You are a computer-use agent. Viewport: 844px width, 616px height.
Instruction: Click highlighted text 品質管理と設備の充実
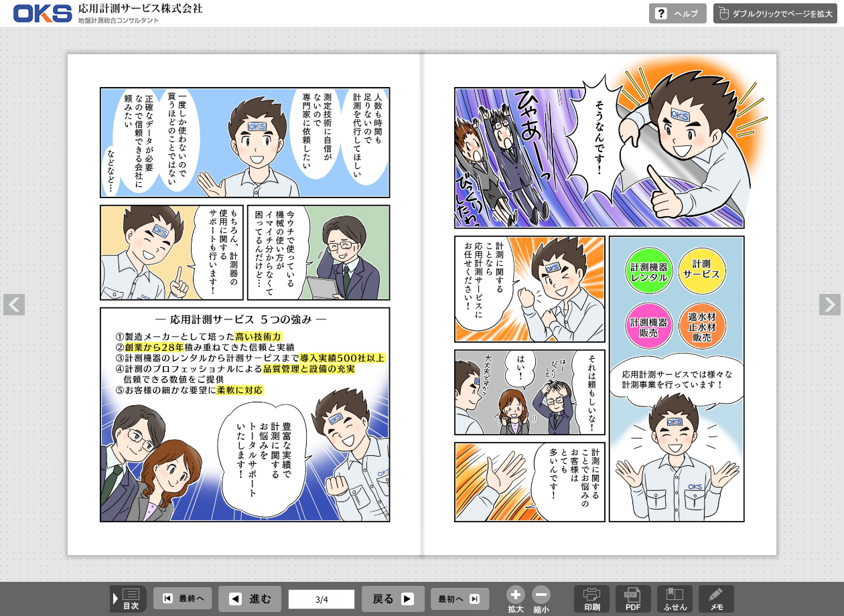coord(309,369)
